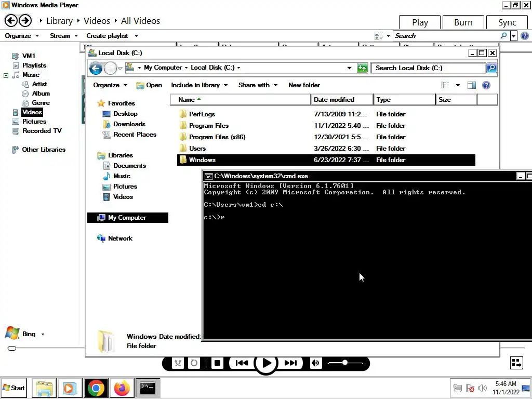The width and height of the screenshot is (532, 399).
Task: Sort by the Date modified column
Action: [x=342, y=100]
